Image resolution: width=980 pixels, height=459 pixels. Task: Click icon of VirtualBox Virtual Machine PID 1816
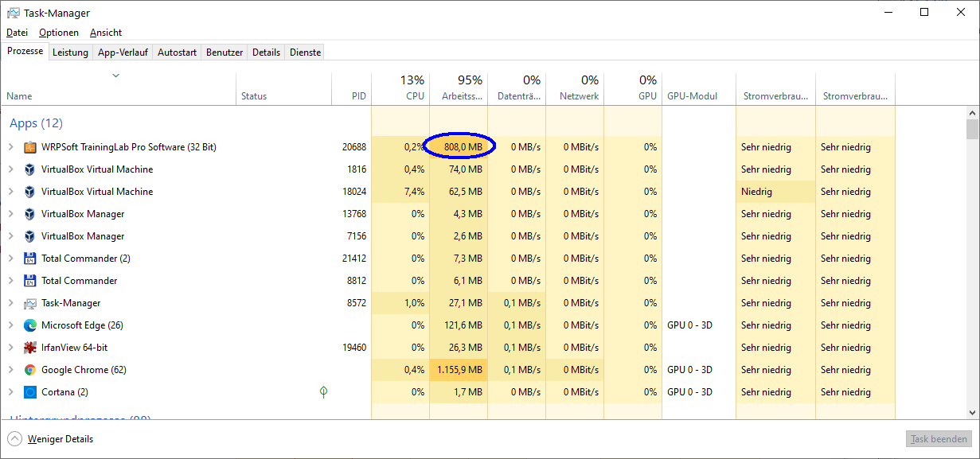30,169
